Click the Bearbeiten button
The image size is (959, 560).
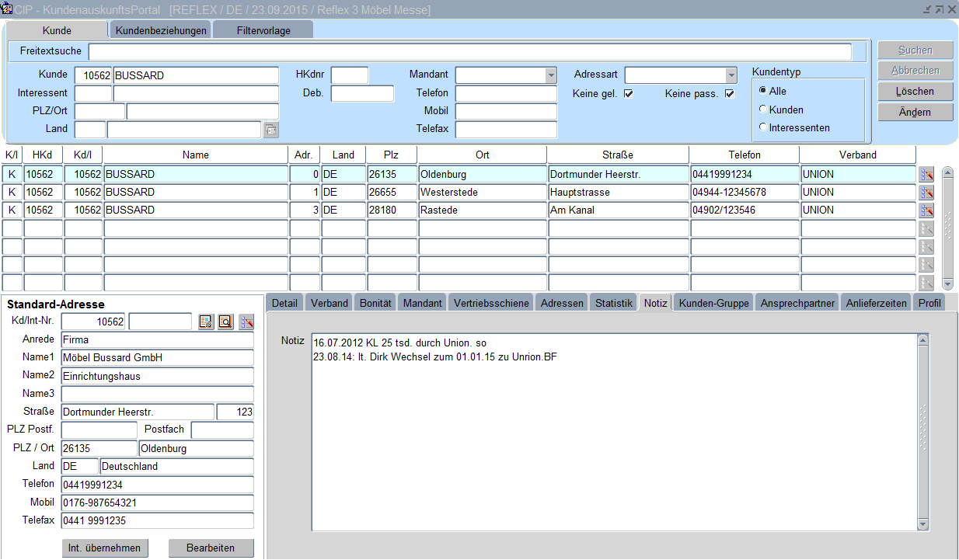[x=211, y=548]
